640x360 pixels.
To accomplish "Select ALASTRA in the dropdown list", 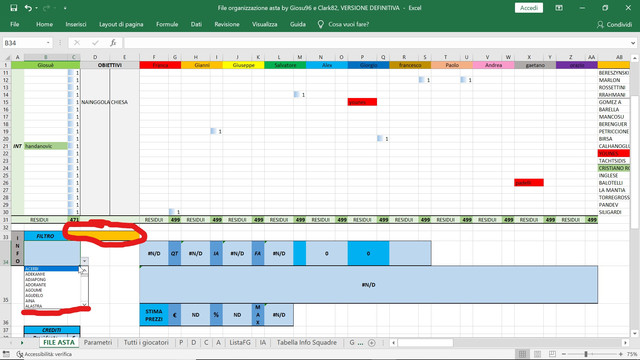I will pos(51,306).
